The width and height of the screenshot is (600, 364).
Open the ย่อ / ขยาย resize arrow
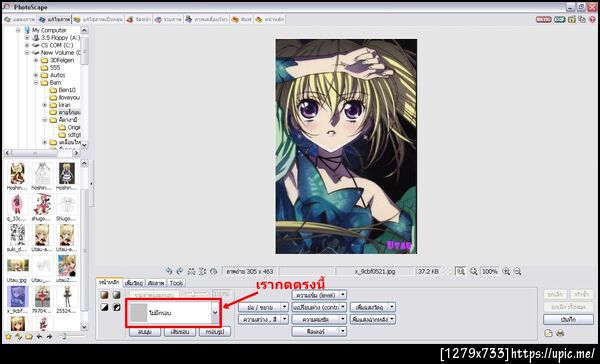[284, 307]
